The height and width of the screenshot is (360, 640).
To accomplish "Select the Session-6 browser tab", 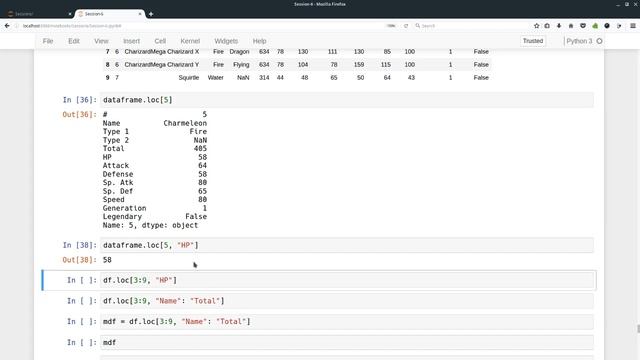I will (x=109, y=14).
